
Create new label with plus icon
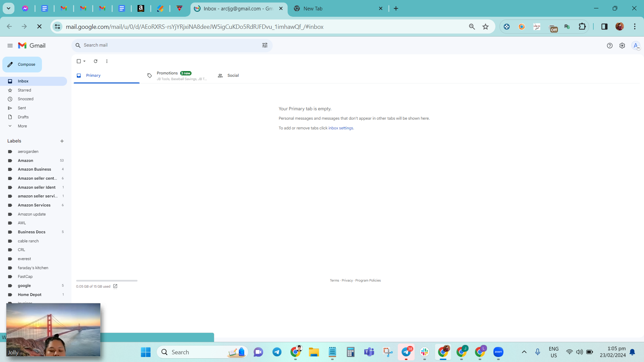(x=62, y=141)
